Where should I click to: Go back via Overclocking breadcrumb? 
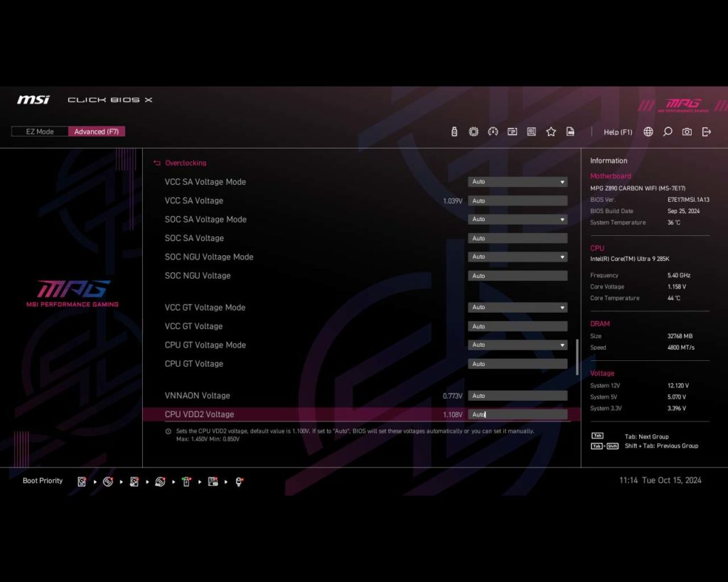[186, 163]
